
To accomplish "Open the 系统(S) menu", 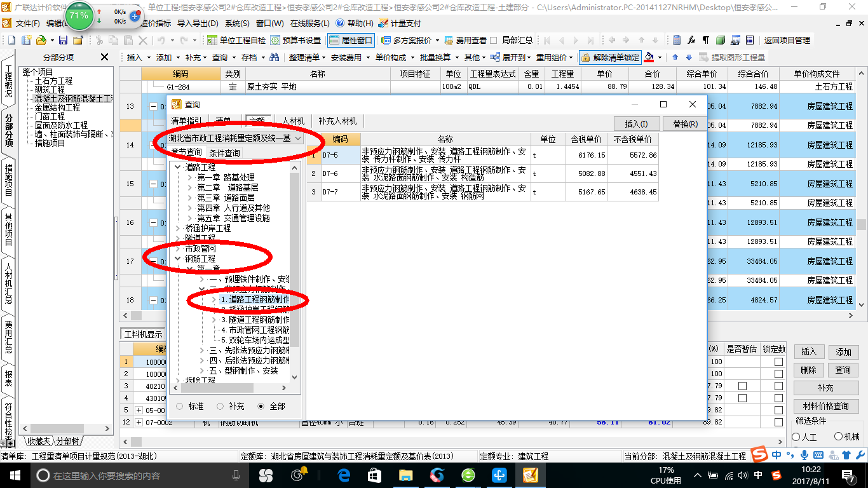I will coord(237,23).
